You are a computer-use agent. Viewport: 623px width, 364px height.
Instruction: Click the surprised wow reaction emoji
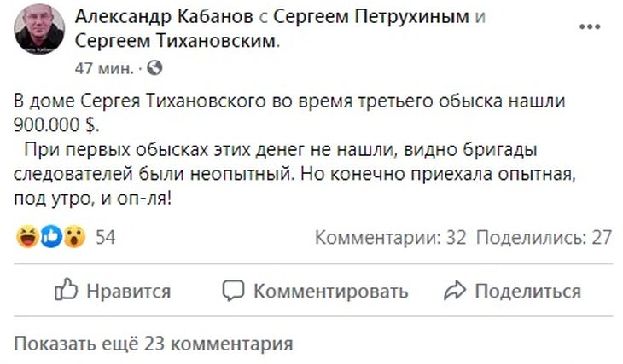(74, 238)
